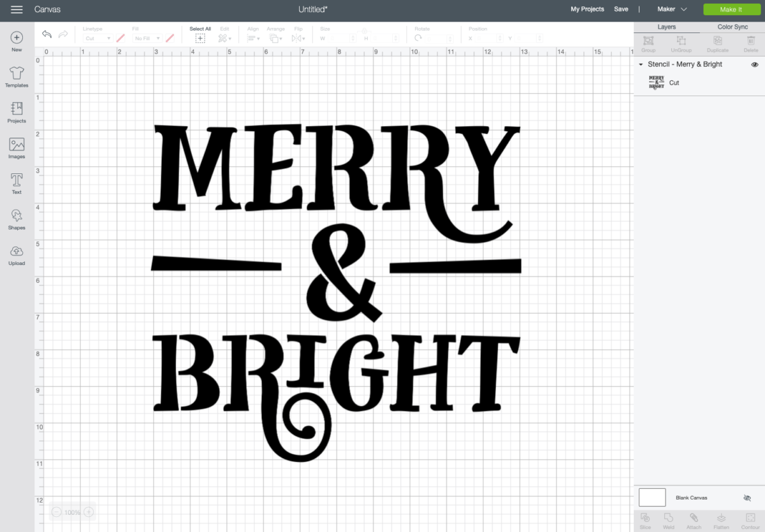
Task: Open My Projects link
Action: pos(587,10)
